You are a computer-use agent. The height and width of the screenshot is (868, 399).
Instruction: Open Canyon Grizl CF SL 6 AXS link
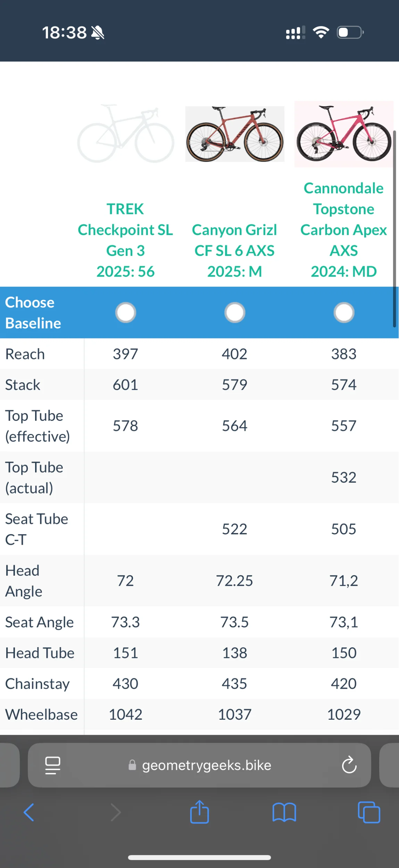click(235, 251)
